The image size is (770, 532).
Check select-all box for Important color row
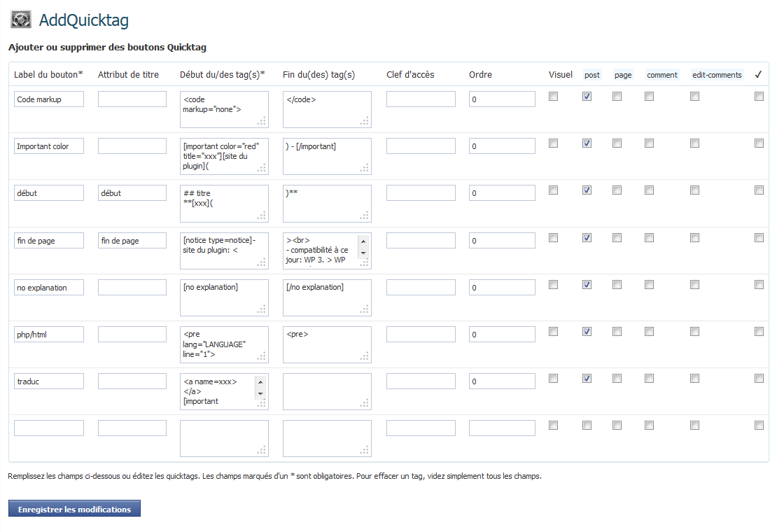[x=759, y=143]
